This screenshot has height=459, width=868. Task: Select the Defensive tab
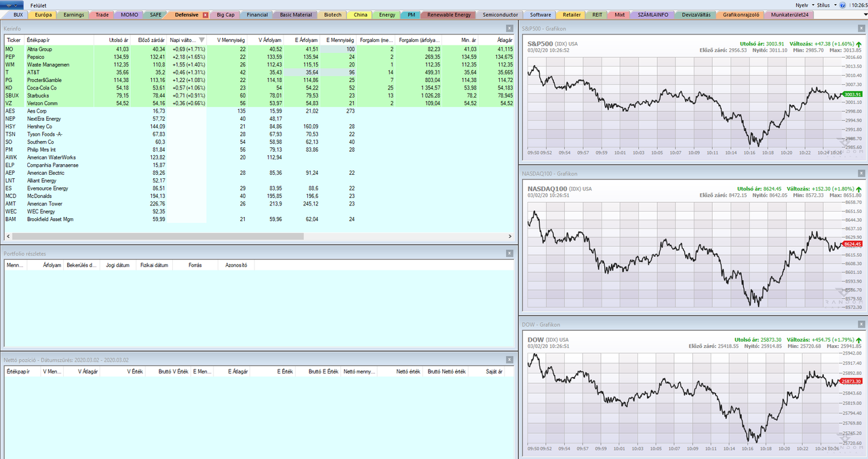[186, 14]
